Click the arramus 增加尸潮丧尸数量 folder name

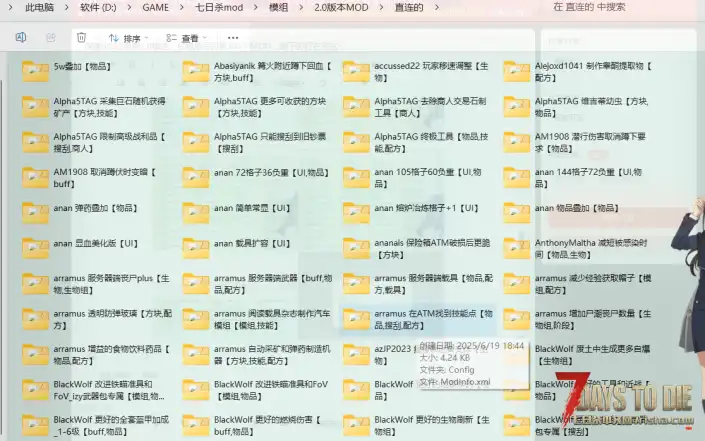(x=593, y=319)
